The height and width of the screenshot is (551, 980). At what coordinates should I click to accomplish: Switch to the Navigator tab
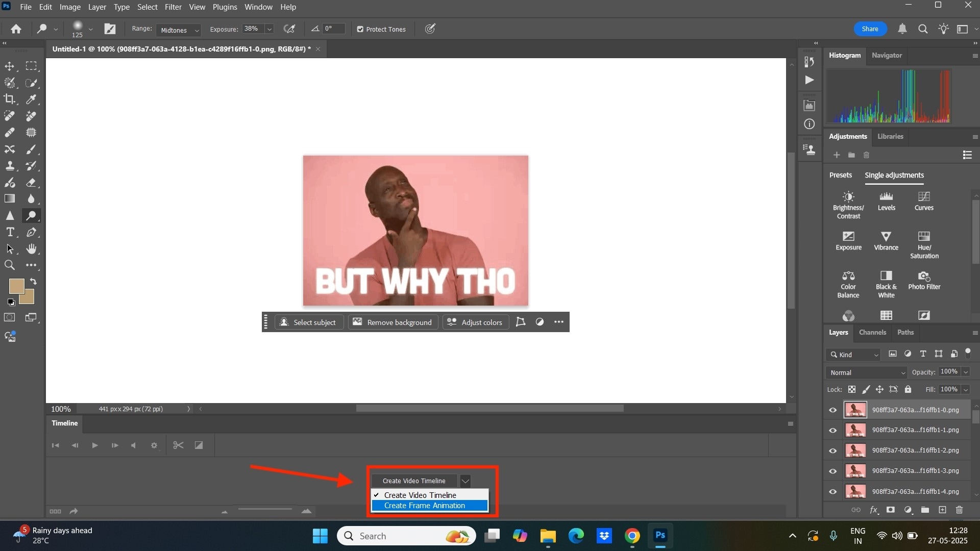coord(887,55)
